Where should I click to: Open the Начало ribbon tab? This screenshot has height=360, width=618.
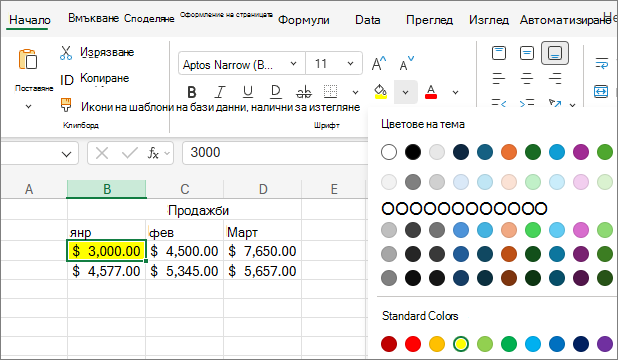click(30, 20)
